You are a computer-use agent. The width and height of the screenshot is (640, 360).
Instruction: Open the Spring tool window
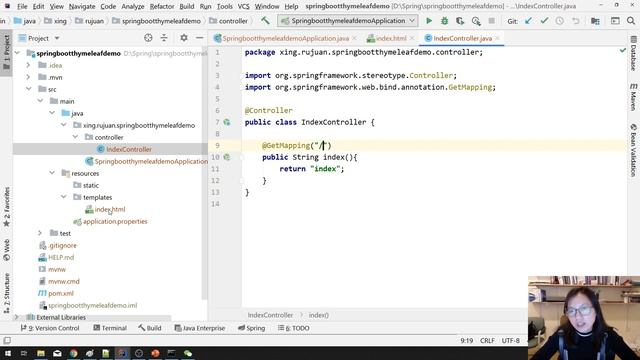(x=251, y=328)
